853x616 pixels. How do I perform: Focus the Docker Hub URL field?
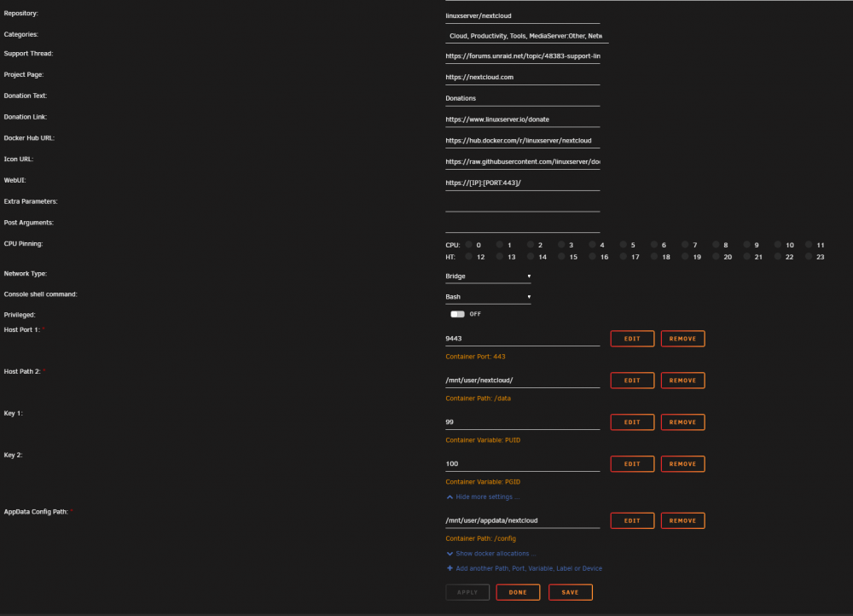click(522, 141)
